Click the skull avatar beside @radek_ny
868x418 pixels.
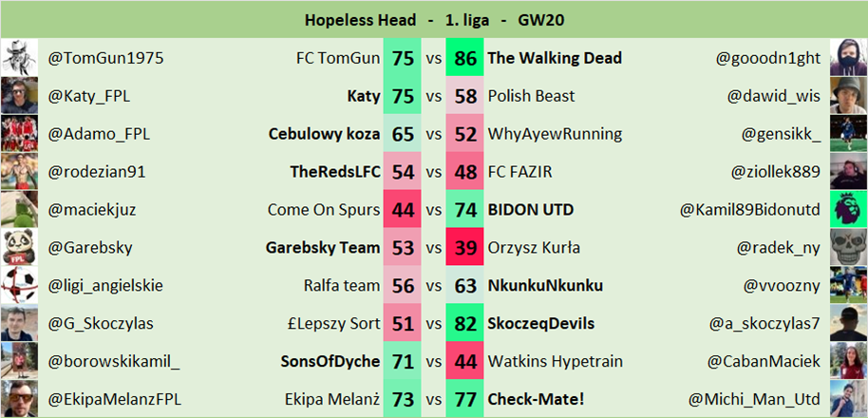[x=848, y=248]
